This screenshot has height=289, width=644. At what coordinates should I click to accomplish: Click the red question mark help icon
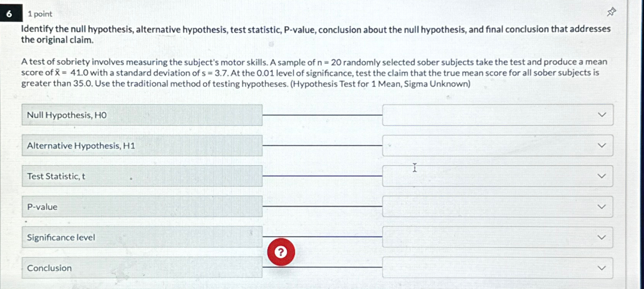click(x=281, y=252)
